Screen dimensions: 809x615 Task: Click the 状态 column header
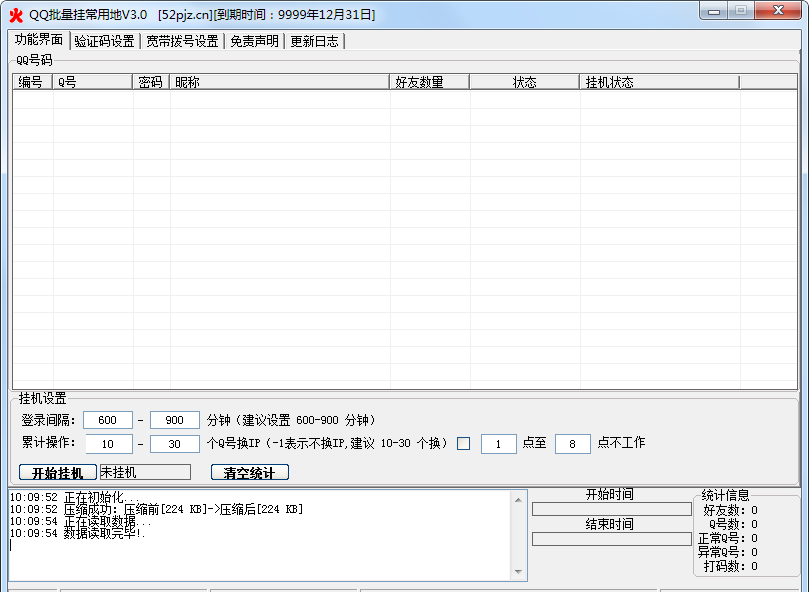[524, 82]
